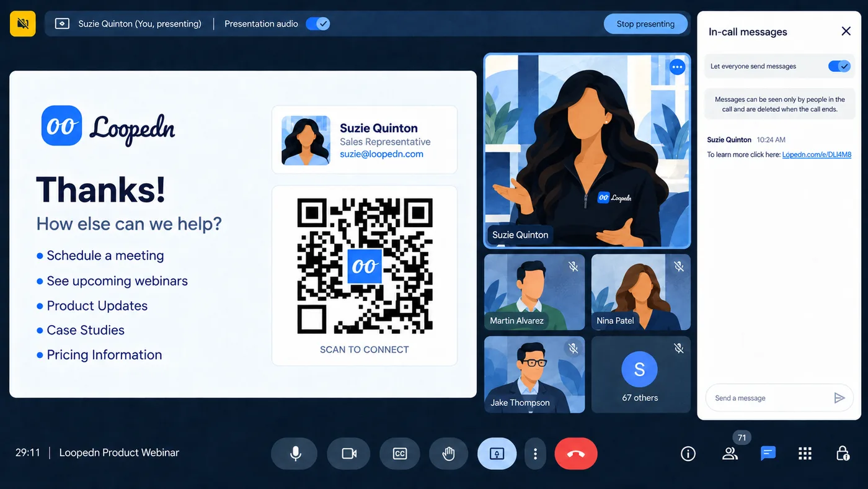Click the QR code on the slide
Viewport: 868px width, 489px height.
coord(365,266)
